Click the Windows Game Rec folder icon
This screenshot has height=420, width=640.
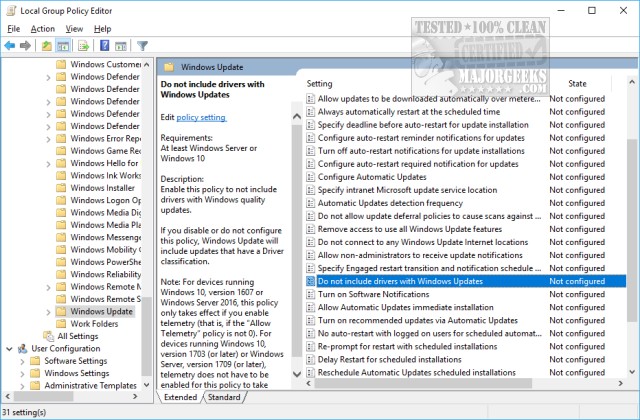tap(61, 151)
